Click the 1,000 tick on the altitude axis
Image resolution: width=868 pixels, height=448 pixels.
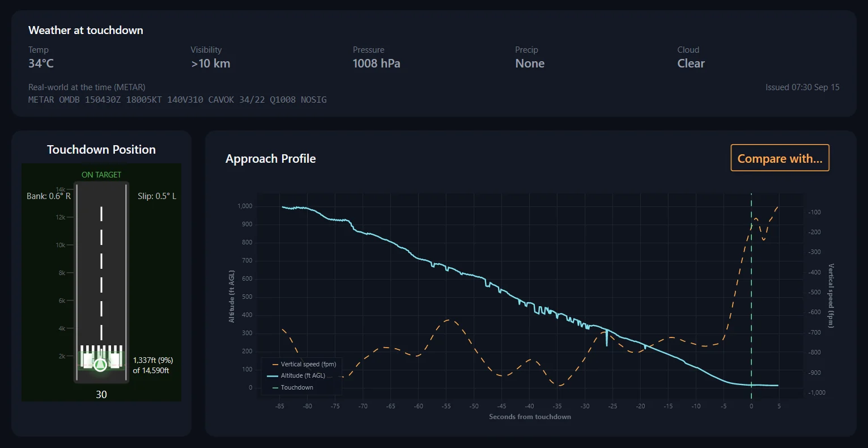pos(245,206)
